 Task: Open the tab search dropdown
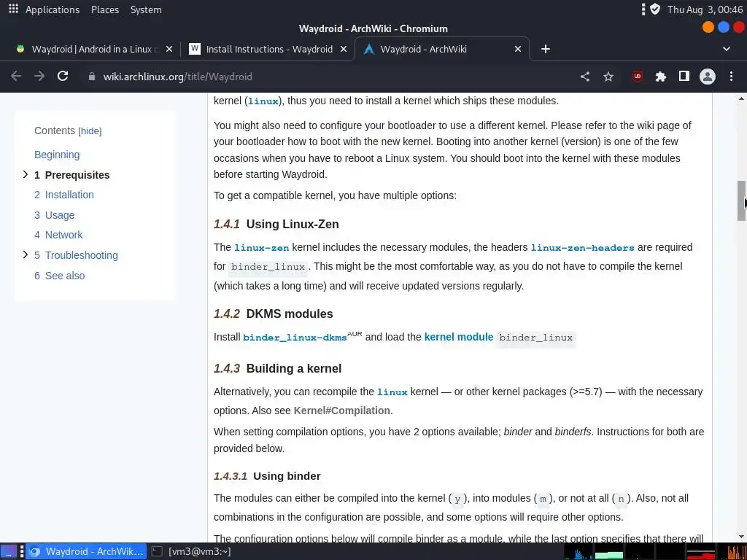727,49
